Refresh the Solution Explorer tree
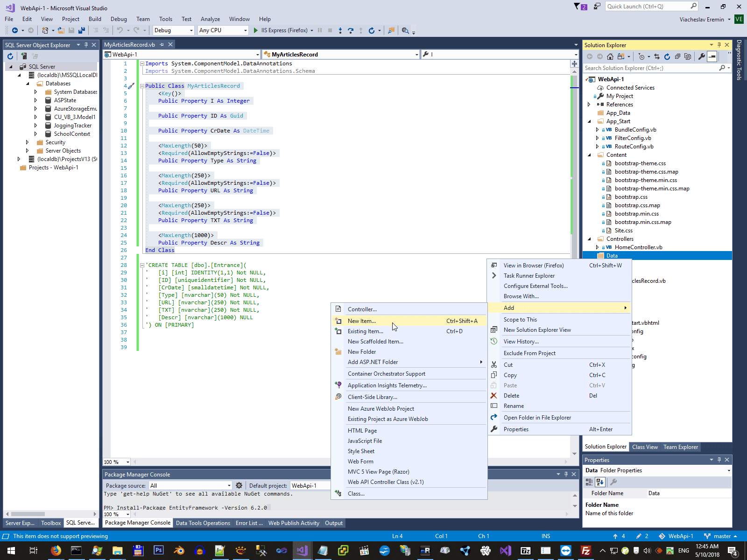Viewport: 747px width, 560px height. (x=667, y=56)
